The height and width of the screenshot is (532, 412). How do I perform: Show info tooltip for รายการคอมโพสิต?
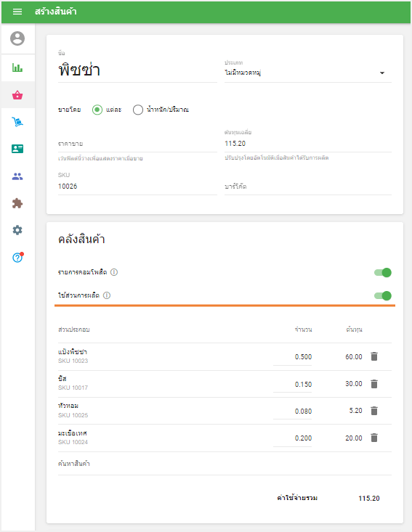tap(114, 272)
